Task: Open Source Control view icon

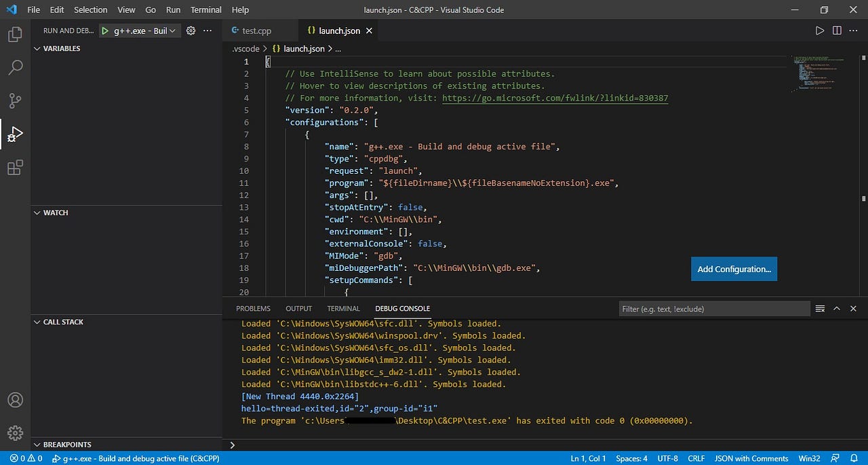Action: click(15, 100)
